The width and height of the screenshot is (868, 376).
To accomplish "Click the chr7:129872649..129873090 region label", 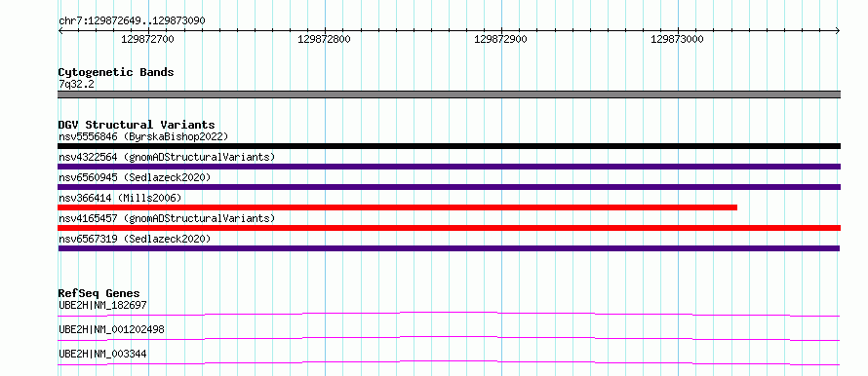I will tap(133, 20).
